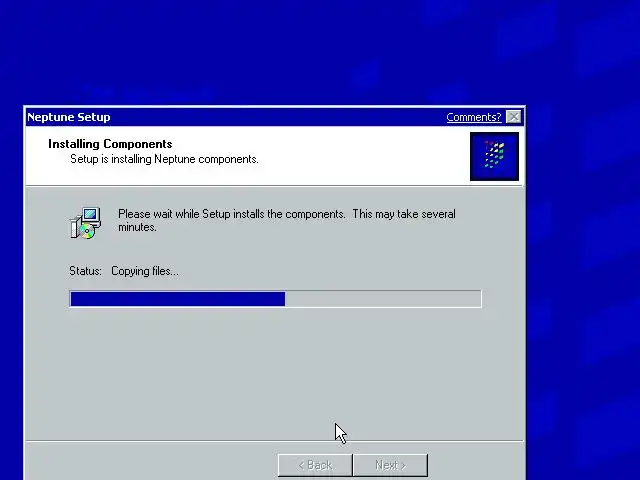Click the Installing Components heading
Screen dimensions: 640x480
[x=110, y=144]
